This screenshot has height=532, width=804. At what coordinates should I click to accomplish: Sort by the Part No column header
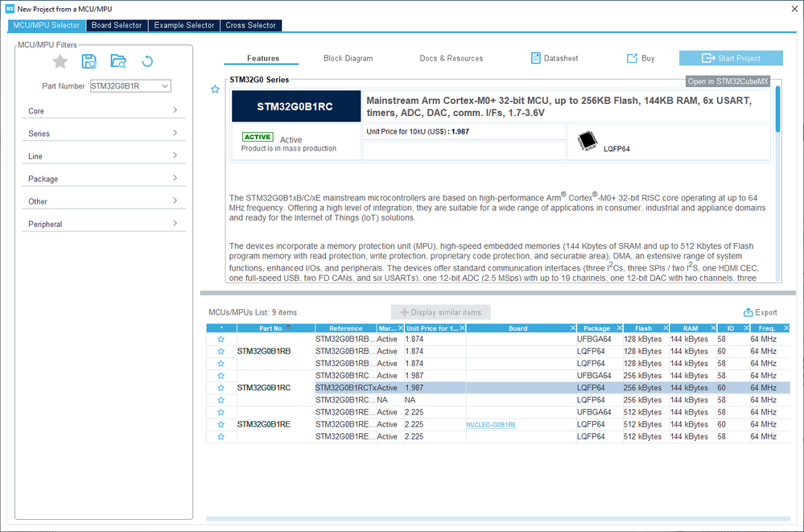[x=275, y=328]
